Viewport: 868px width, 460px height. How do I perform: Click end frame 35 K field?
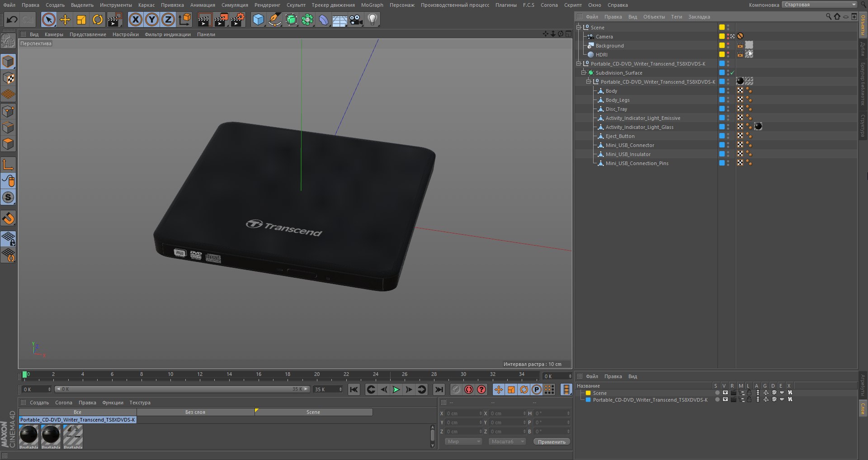[328, 389]
